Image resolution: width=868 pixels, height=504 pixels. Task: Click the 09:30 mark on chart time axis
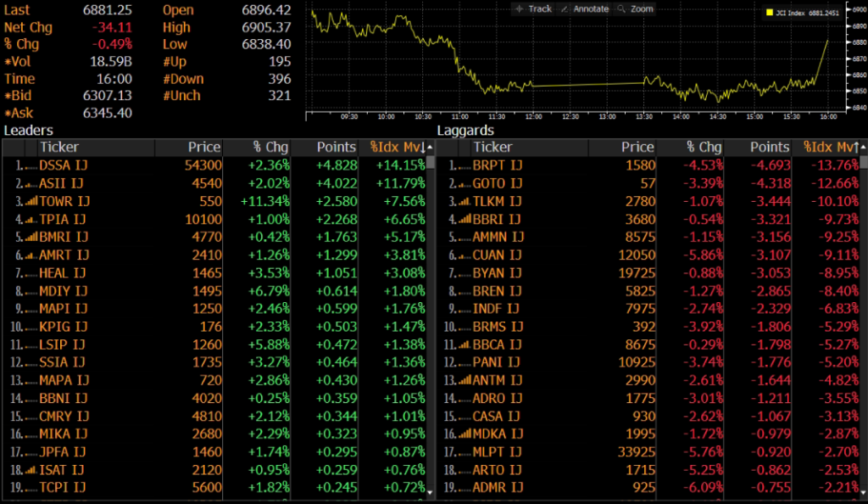[349, 117]
